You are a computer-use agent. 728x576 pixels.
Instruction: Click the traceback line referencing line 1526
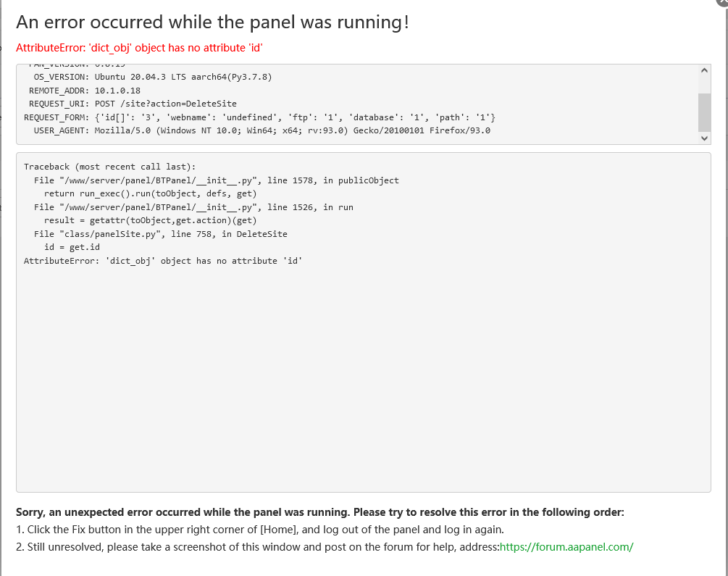tap(193, 207)
